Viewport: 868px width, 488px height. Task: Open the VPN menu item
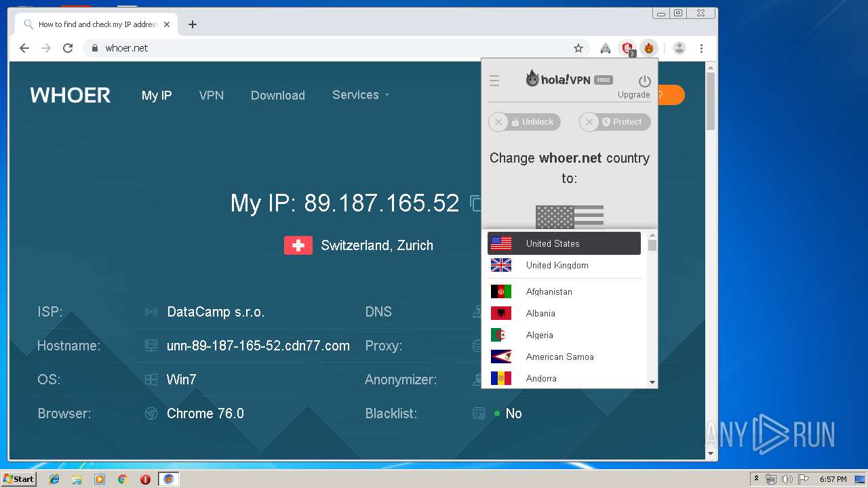coord(212,96)
